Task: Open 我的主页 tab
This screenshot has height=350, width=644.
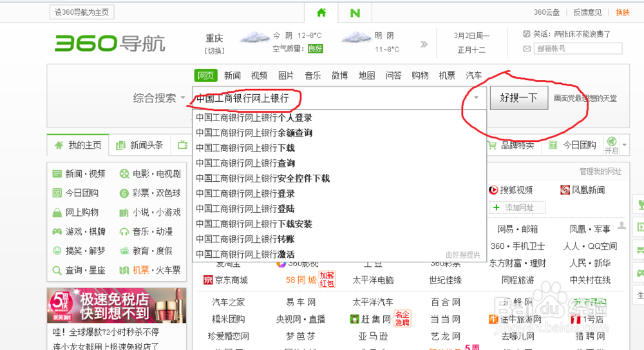Action: click(x=78, y=145)
